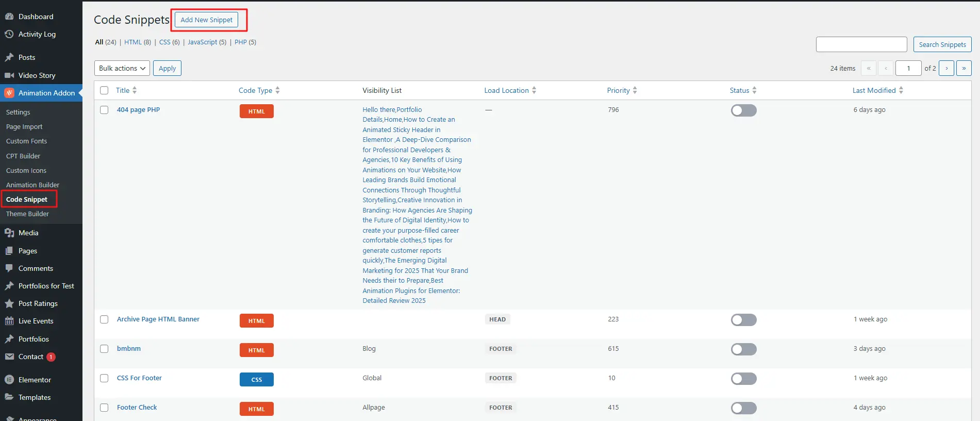The width and height of the screenshot is (980, 421).
Task: Open the Footer Check snippet link
Action: [137, 407]
